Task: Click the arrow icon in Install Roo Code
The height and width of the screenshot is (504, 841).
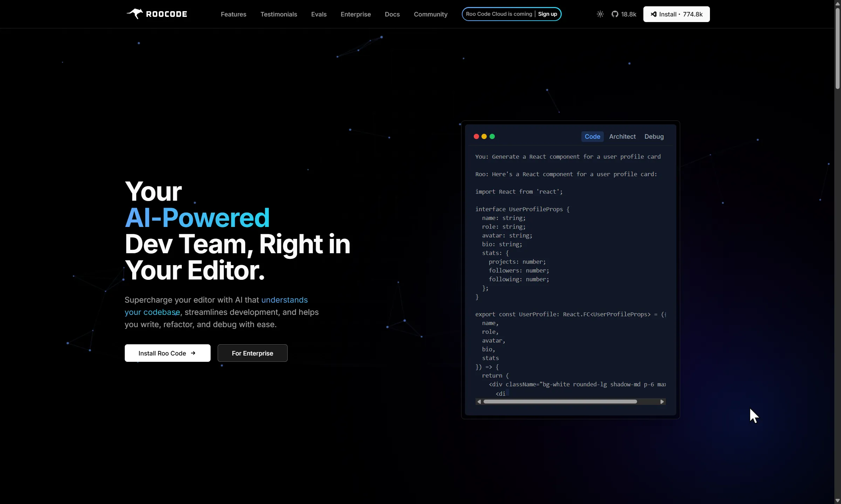Action: tap(193, 353)
